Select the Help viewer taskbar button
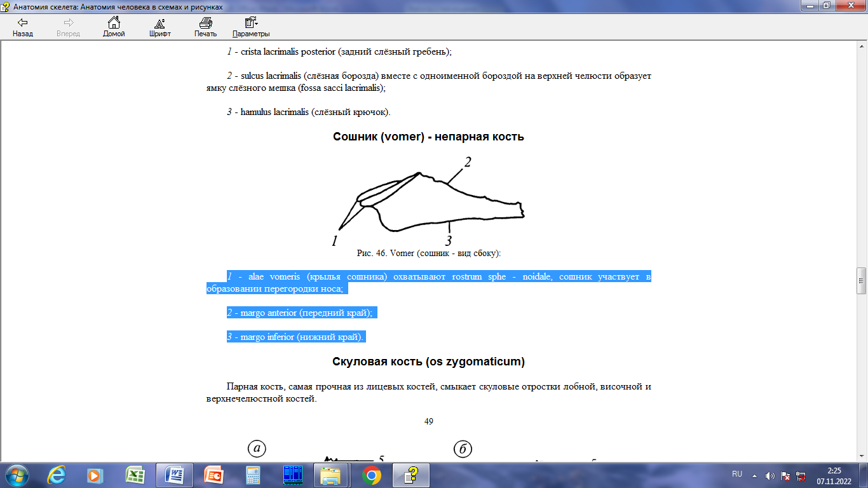868x488 pixels. pos(412,475)
